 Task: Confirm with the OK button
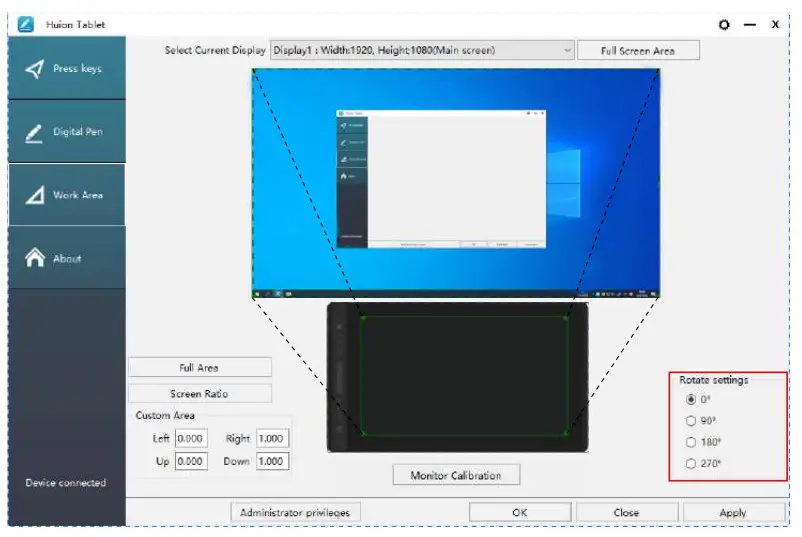520,512
